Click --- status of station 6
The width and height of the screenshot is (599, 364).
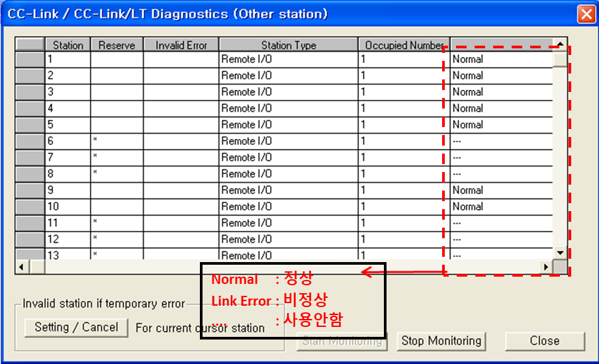(x=457, y=142)
